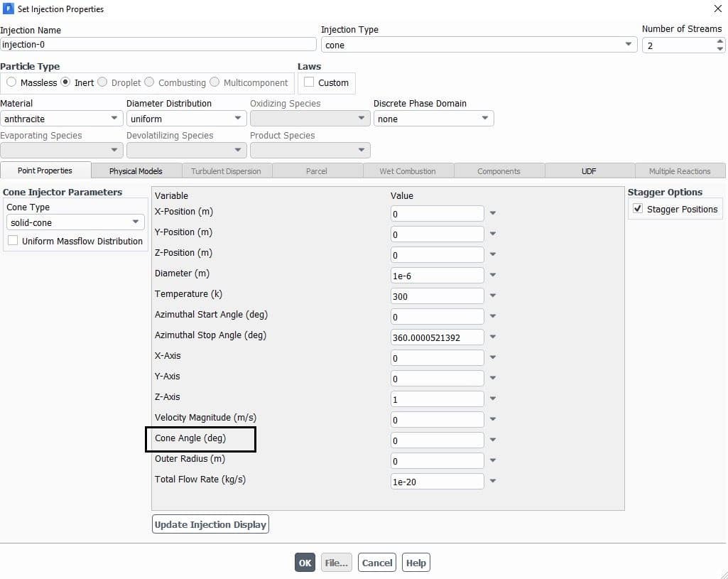Click the arrow icon beside Temperature value
728x579 pixels.
click(x=492, y=296)
